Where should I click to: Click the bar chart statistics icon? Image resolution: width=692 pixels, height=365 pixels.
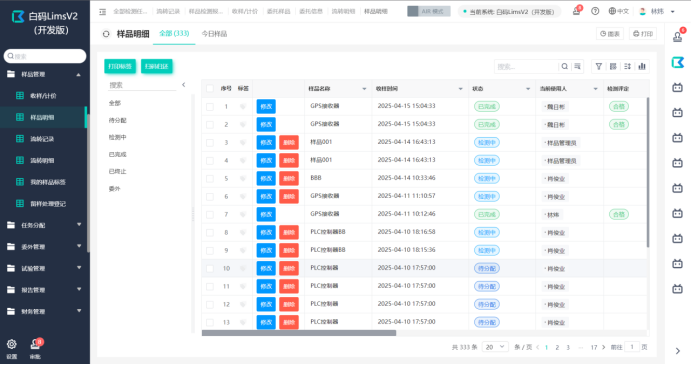pyautogui.click(x=642, y=67)
